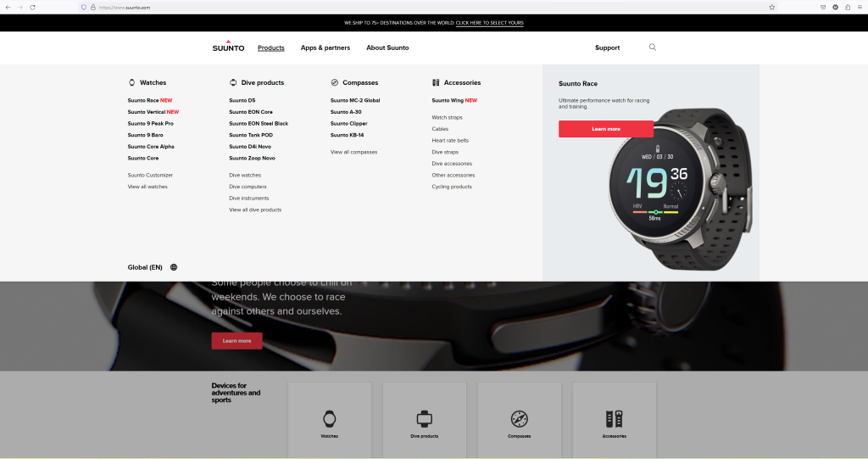Open Suunto Customizer link
868x459 pixels.
[150, 175]
